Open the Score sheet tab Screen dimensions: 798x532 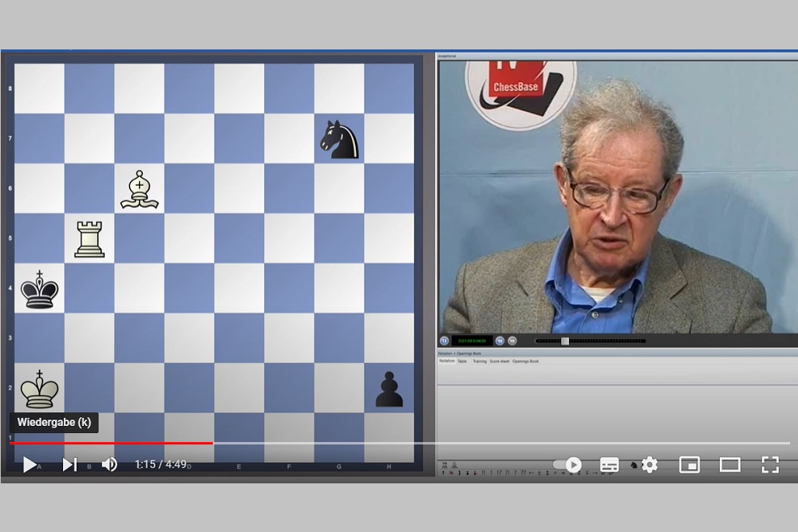[x=499, y=361]
